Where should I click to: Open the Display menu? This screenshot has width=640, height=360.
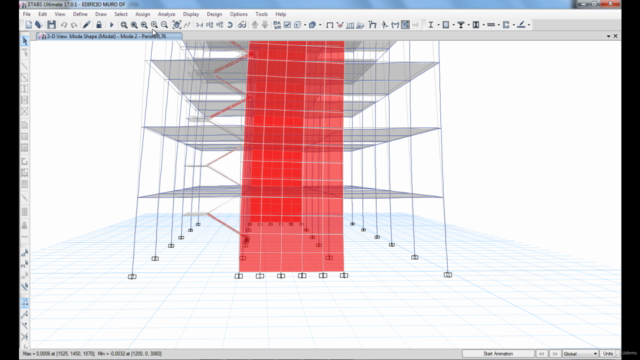coord(191,14)
